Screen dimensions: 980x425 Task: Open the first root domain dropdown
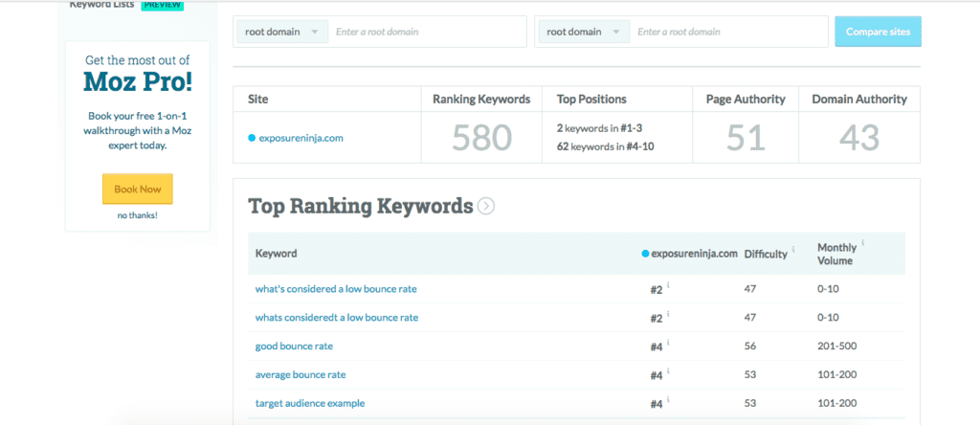(282, 32)
